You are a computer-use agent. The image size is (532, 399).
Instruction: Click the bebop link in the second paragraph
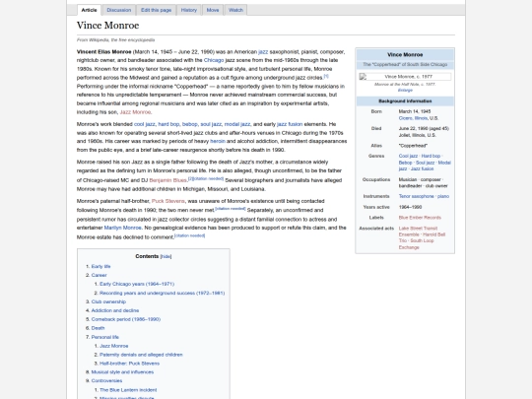[190, 124]
